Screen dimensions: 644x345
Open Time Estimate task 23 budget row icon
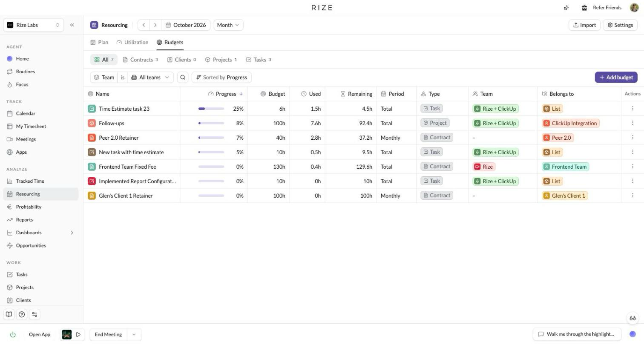(x=92, y=109)
